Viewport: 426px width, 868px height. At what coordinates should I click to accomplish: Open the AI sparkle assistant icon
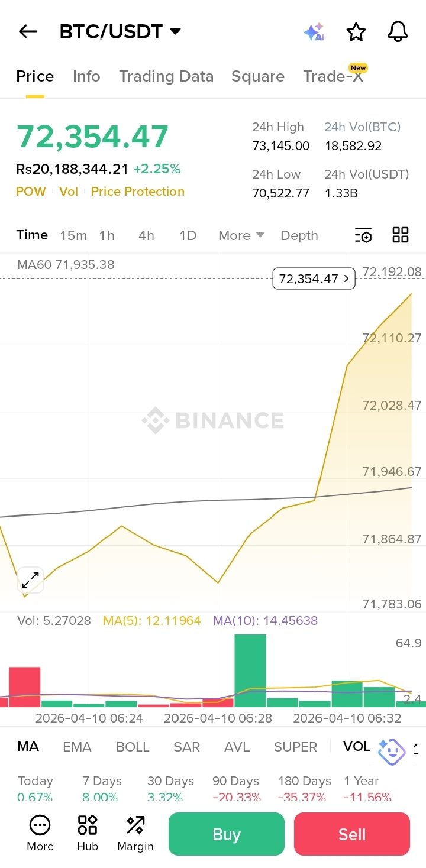click(314, 32)
